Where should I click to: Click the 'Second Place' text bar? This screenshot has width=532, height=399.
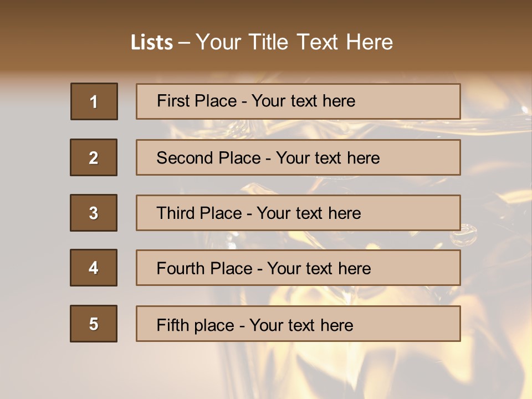298,157
